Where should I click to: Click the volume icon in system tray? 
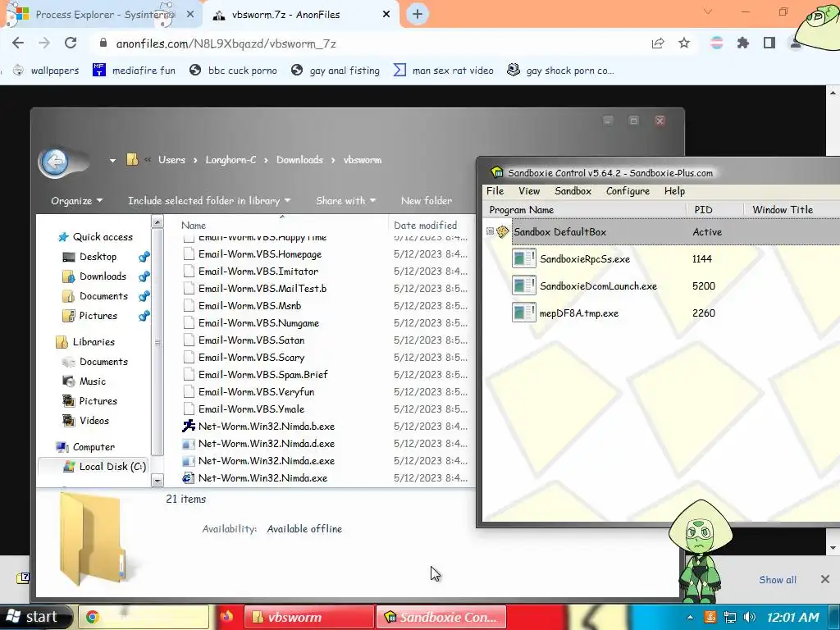(750, 618)
